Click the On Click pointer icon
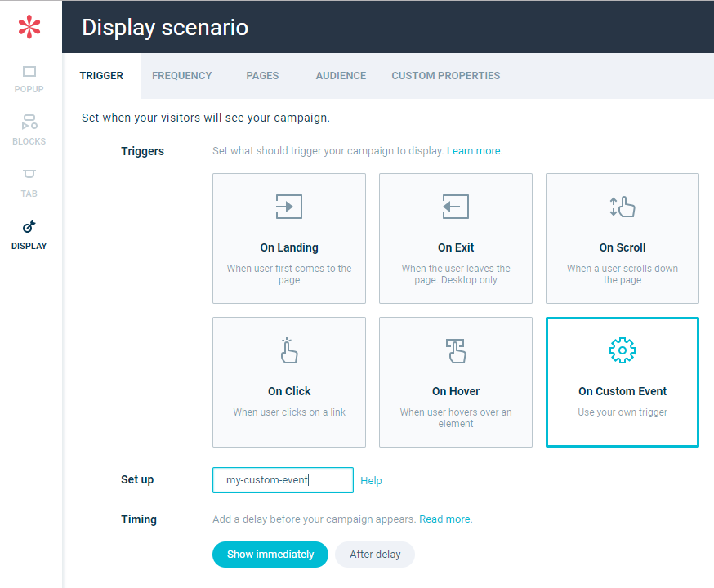 289,350
